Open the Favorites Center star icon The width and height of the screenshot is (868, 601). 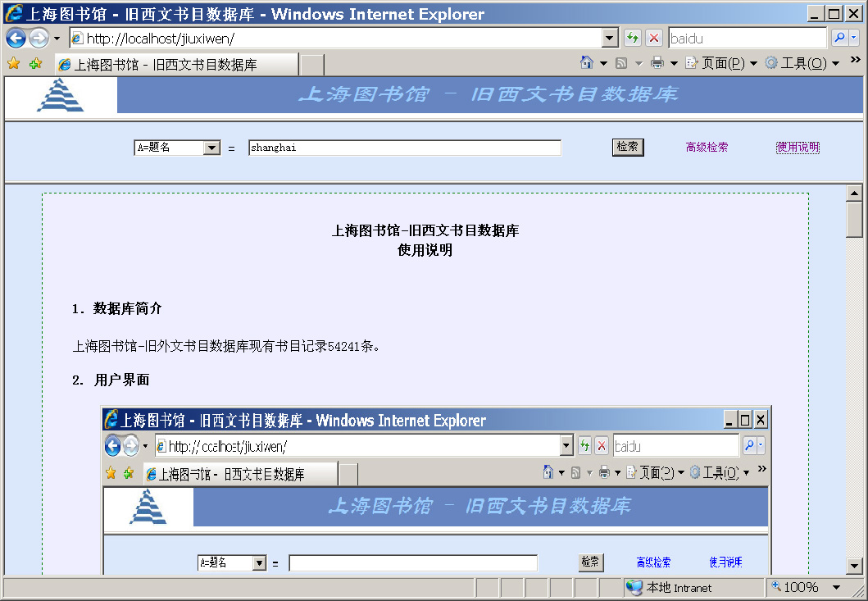coord(14,64)
